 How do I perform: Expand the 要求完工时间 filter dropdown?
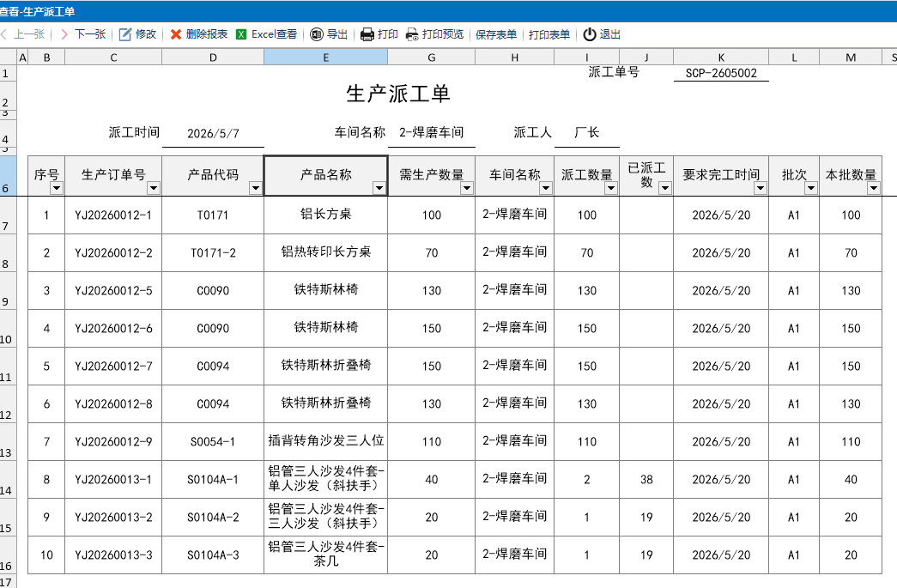[x=761, y=188]
